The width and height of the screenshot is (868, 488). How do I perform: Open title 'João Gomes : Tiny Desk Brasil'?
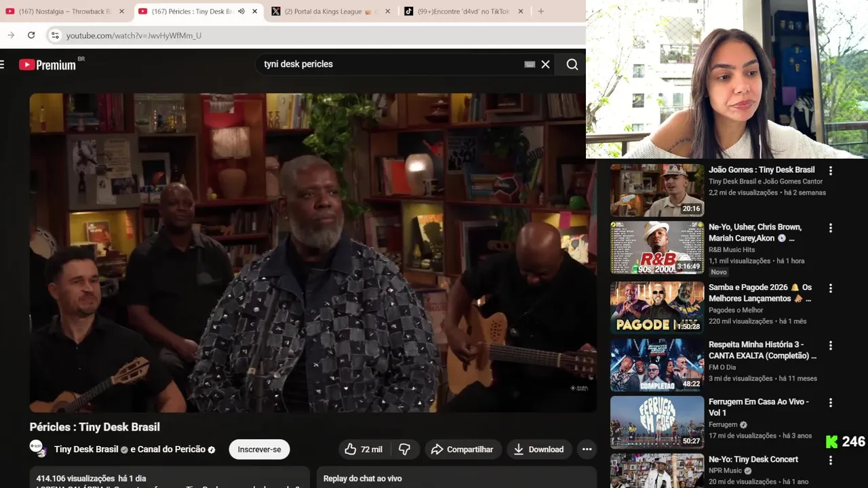(762, 170)
